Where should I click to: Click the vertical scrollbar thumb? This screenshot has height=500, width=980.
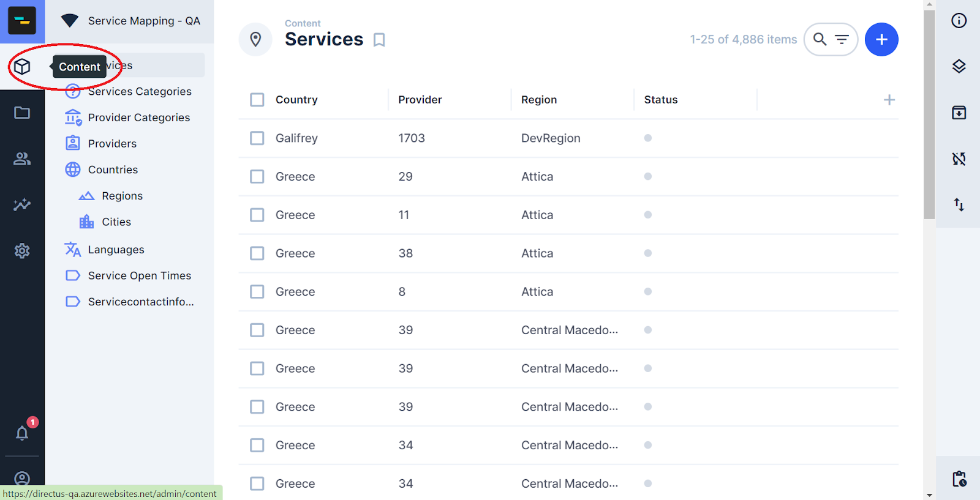click(x=929, y=114)
